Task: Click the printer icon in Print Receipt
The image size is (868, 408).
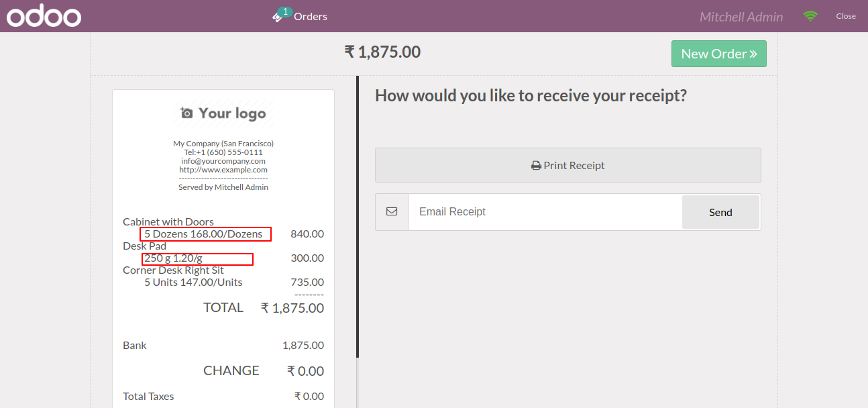Action: tap(536, 165)
